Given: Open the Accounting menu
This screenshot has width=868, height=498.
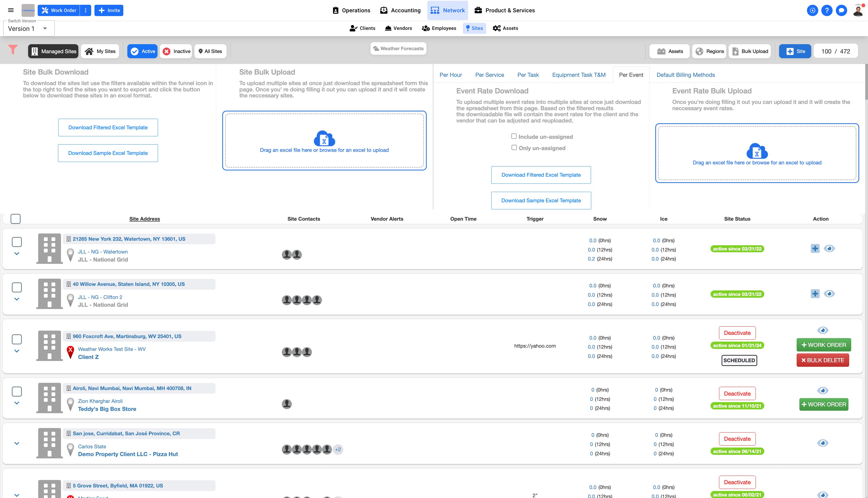Looking at the screenshot, I should click(x=400, y=10).
